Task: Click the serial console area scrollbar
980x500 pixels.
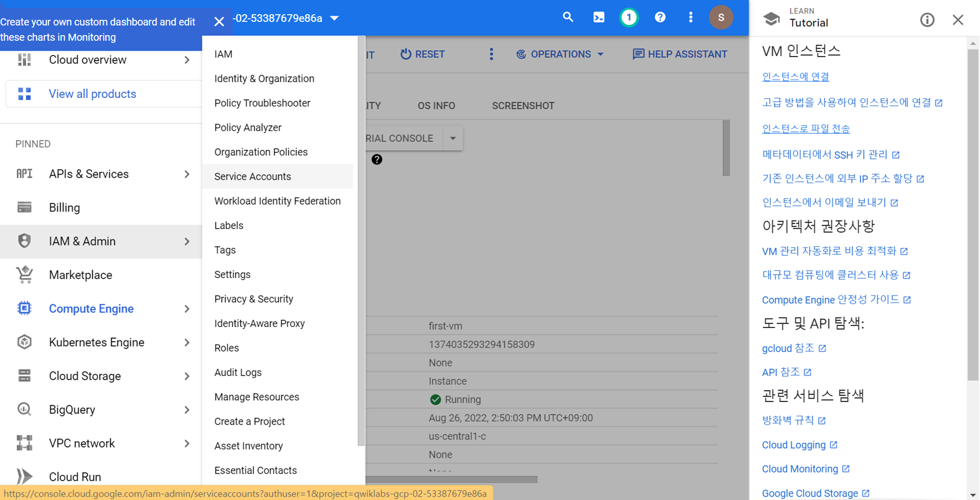Action: click(x=726, y=148)
